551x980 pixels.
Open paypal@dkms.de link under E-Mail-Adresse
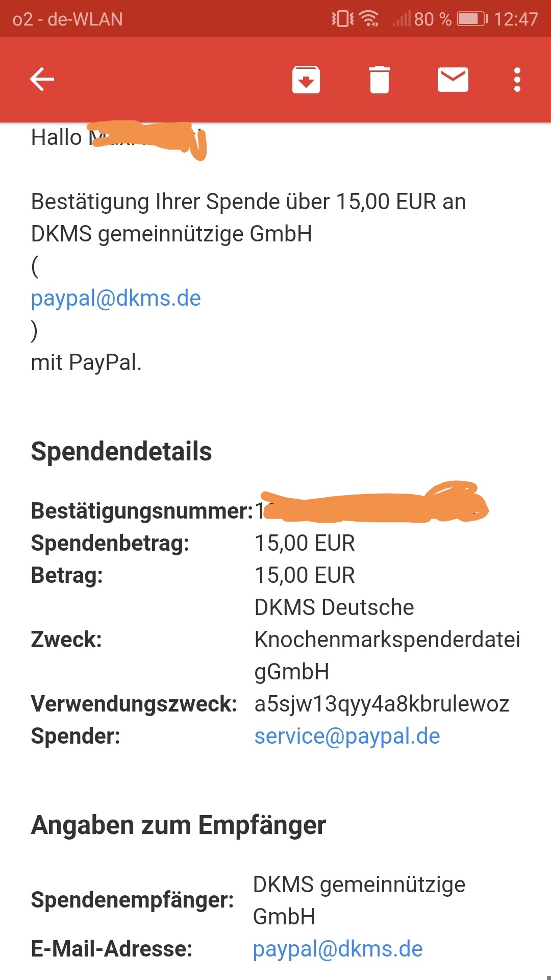338,949
